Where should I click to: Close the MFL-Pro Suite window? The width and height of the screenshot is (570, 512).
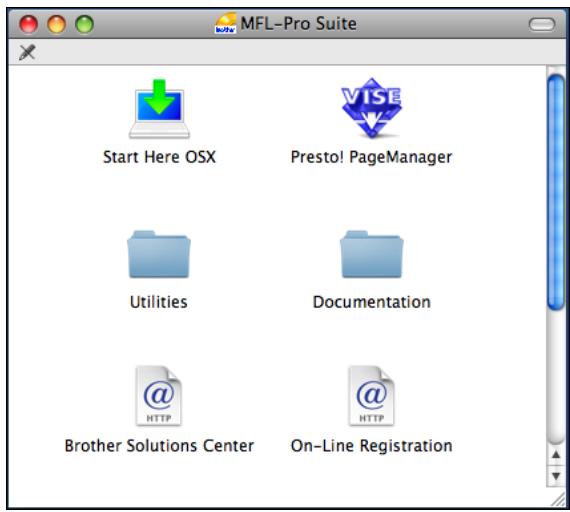(28, 25)
